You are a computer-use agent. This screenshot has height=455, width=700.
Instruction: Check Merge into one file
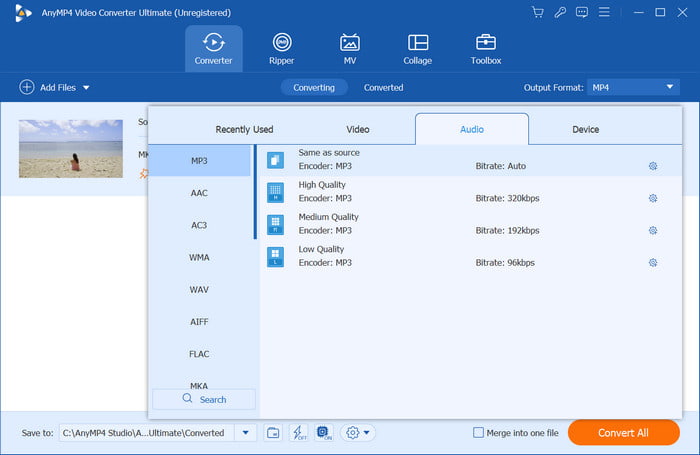pyautogui.click(x=478, y=432)
